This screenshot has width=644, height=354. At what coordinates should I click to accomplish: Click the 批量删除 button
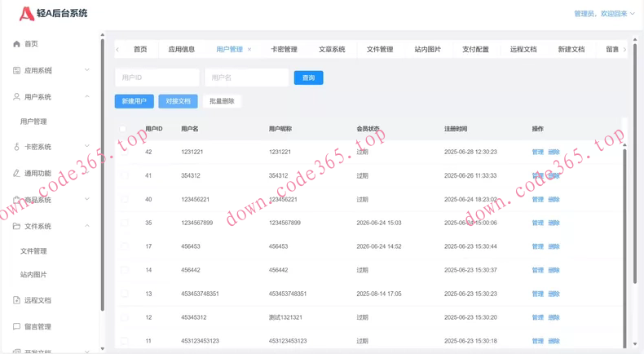[x=223, y=101]
